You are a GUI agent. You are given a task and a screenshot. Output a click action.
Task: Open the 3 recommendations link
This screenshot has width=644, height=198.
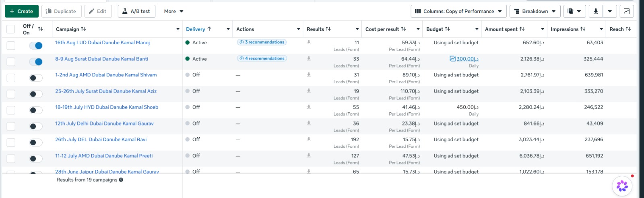262,42
